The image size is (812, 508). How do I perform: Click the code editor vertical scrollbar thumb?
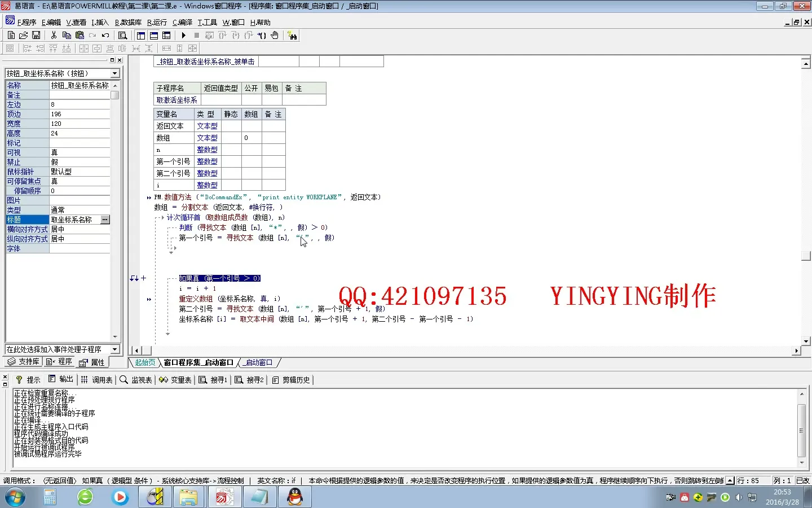click(806, 256)
